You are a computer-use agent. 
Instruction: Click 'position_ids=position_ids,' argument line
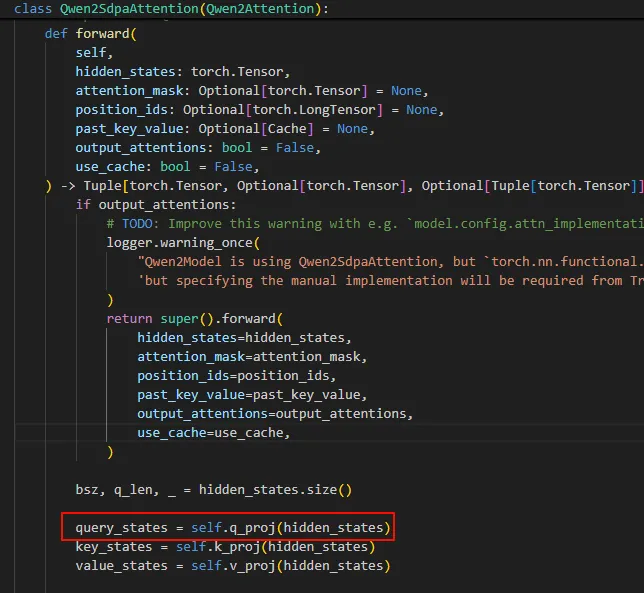tap(237, 376)
